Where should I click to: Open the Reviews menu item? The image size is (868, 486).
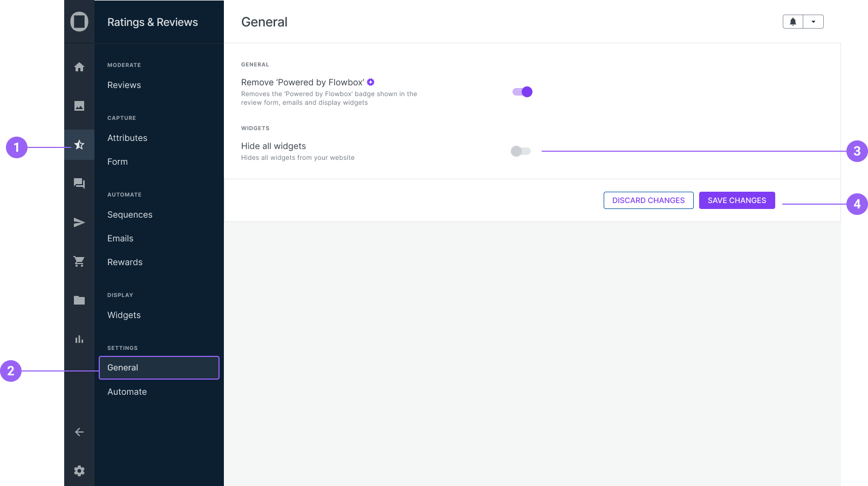pos(124,85)
